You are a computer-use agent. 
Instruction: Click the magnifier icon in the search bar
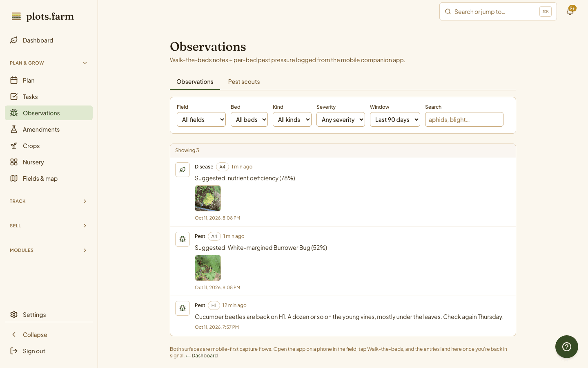click(x=448, y=11)
